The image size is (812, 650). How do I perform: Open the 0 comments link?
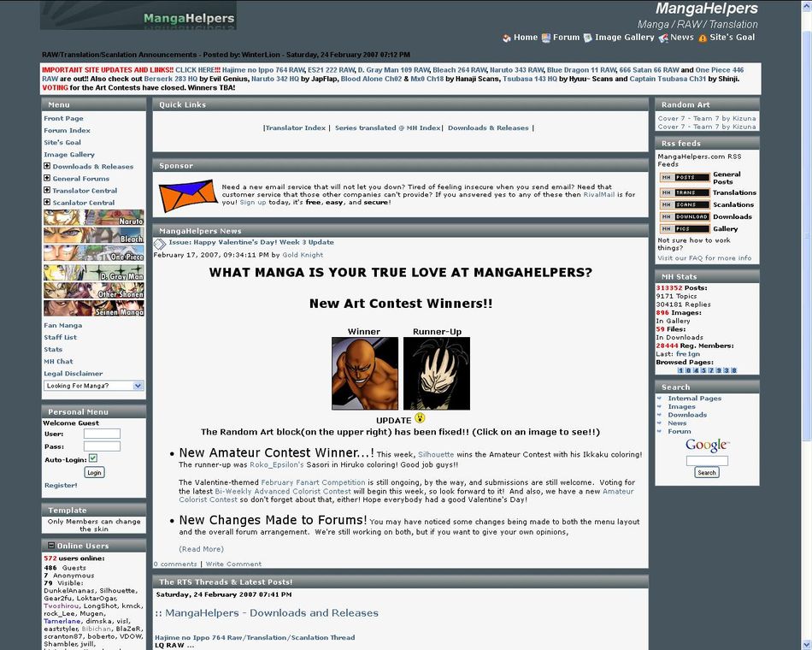pos(175,564)
